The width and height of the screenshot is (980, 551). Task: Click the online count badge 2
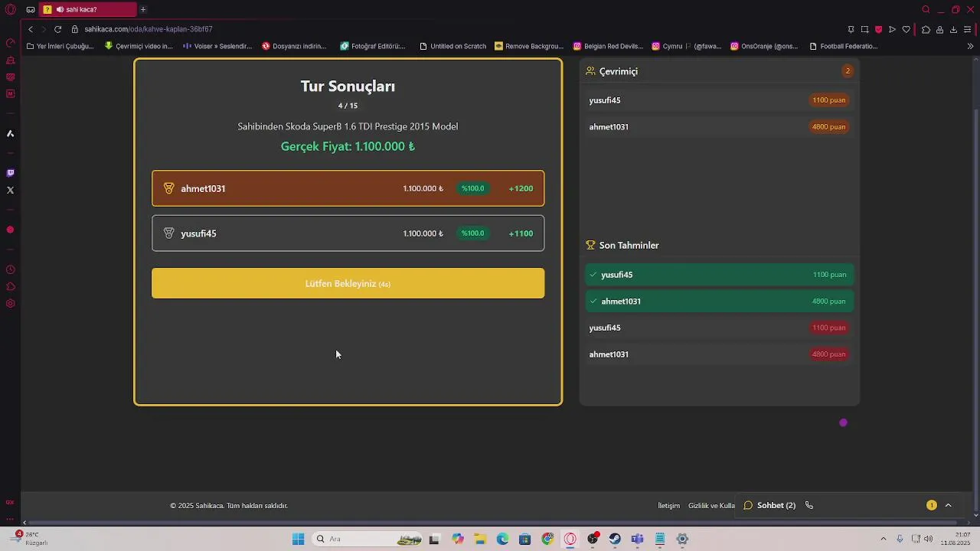(x=848, y=71)
